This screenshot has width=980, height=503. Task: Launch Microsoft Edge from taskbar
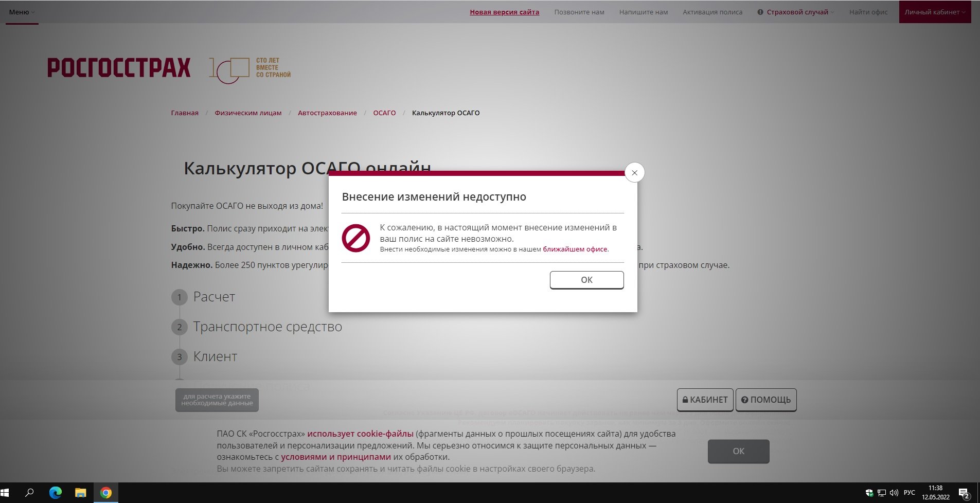pyautogui.click(x=56, y=493)
